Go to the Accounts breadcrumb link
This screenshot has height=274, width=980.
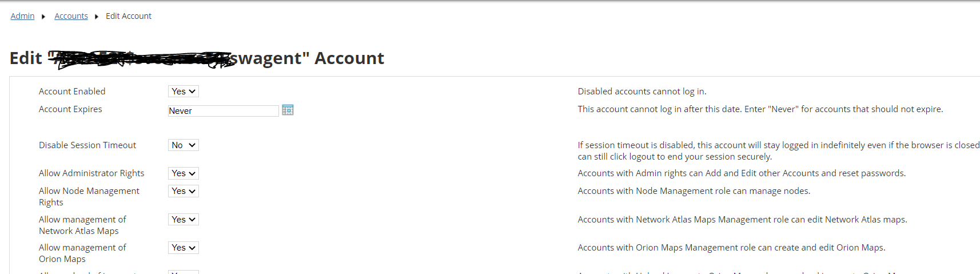(x=71, y=16)
